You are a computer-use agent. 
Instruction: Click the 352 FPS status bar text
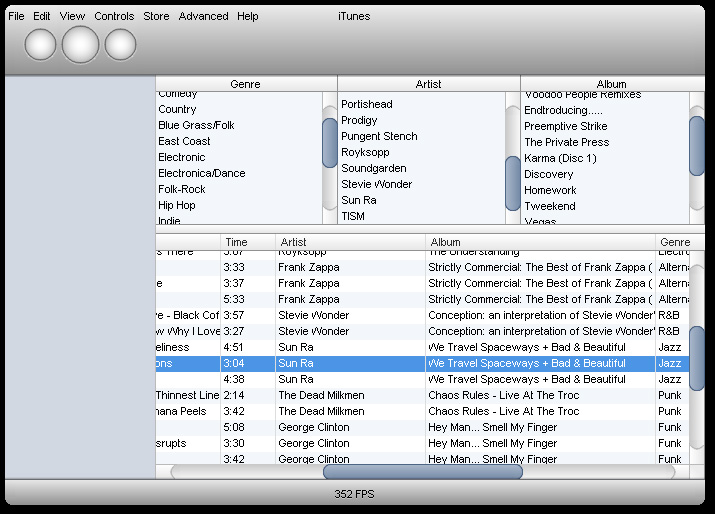pos(354,494)
